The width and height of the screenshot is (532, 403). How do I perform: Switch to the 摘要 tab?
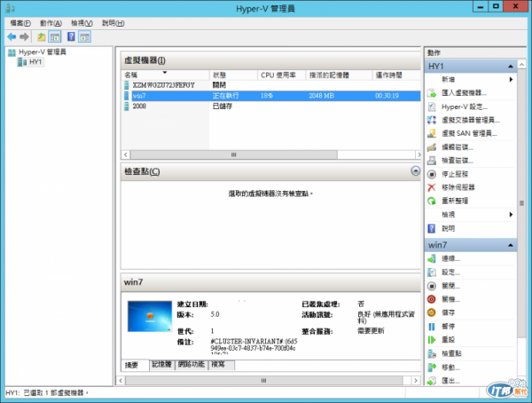click(x=135, y=366)
